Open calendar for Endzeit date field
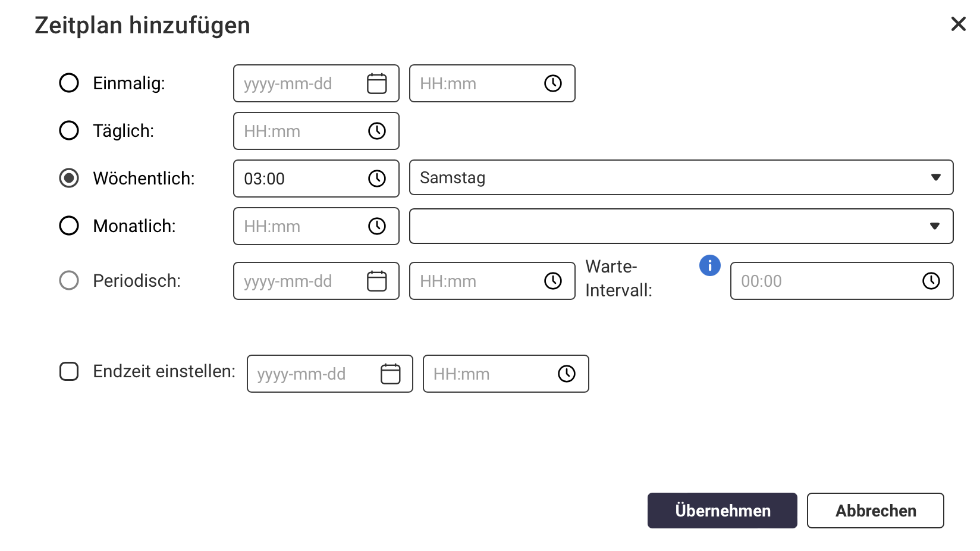980x551 pixels. 390,374
